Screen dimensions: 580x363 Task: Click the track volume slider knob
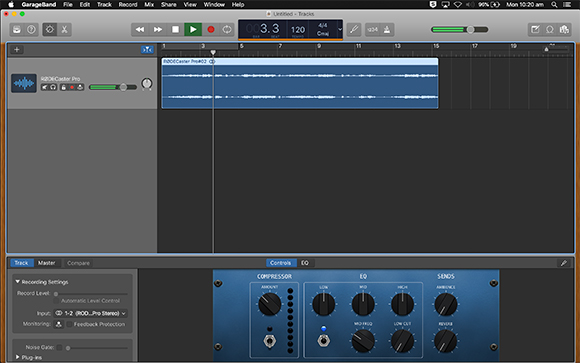[123, 87]
